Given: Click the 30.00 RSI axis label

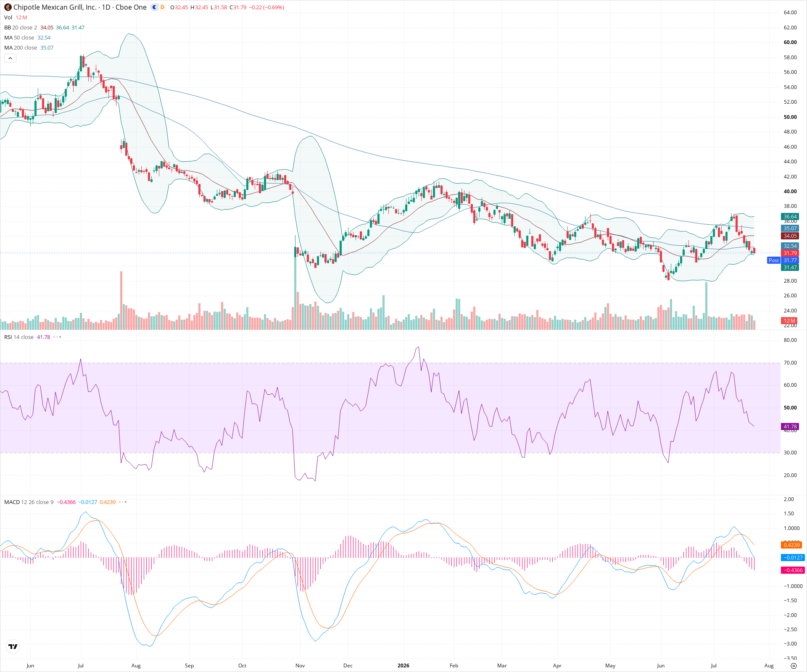Looking at the screenshot, I should (x=790, y=453).
